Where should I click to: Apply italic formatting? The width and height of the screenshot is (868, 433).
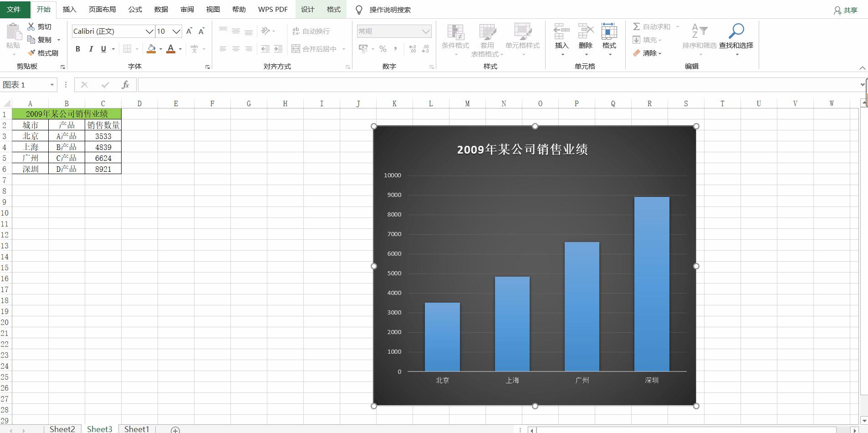point(91,49)
